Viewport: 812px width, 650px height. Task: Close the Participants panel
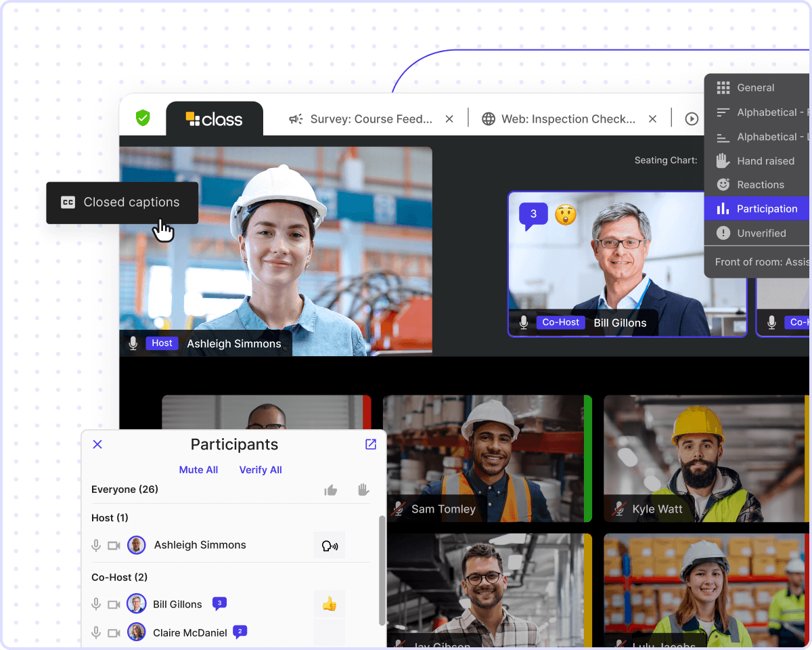tap(97, 444)
